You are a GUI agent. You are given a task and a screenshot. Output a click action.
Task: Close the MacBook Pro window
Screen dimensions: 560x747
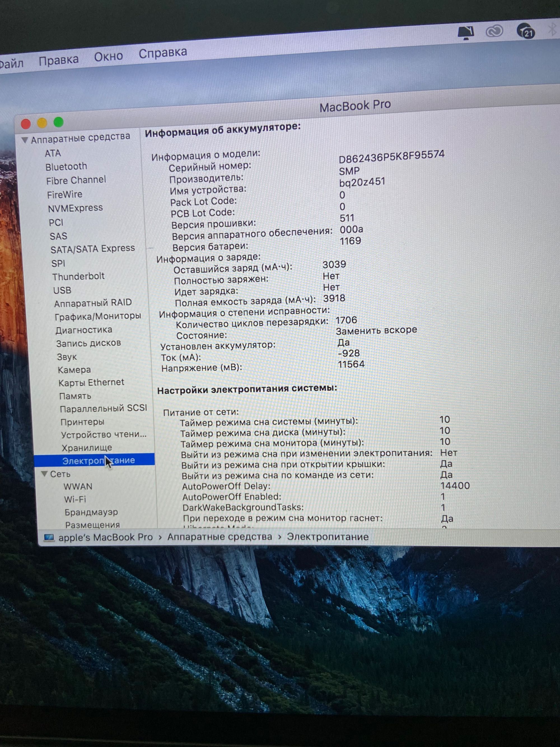[x=26, y=124]
